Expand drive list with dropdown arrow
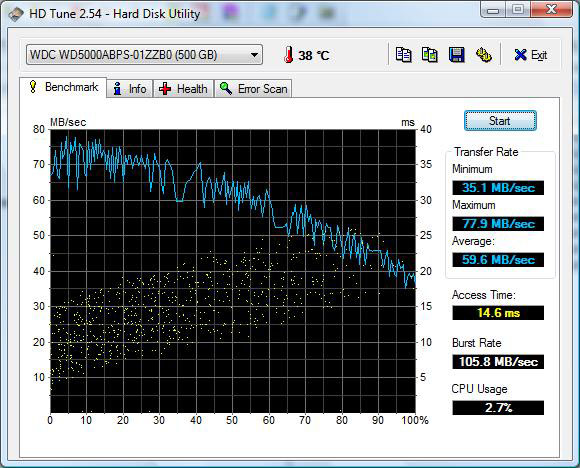 click(254, 55)
